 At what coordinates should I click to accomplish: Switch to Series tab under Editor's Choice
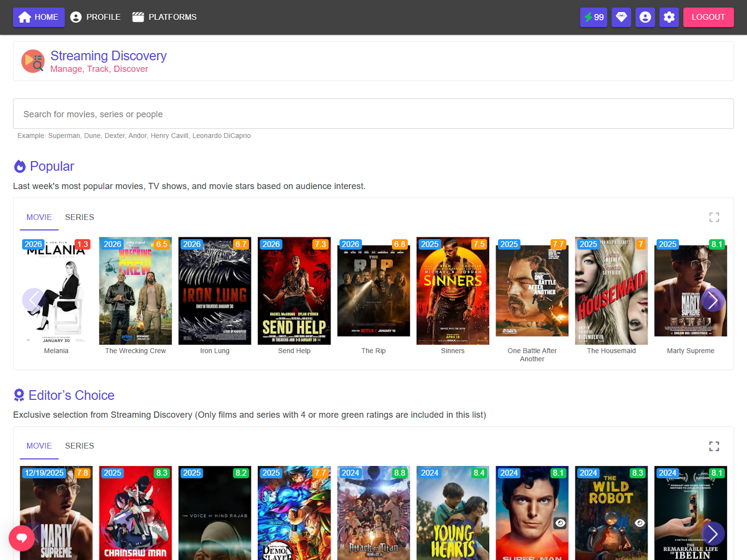pos(79,446)
